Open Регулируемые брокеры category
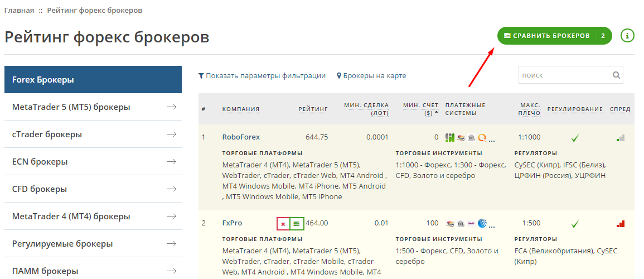The width and height of the screenshot is (644, 279). [93, 244]
